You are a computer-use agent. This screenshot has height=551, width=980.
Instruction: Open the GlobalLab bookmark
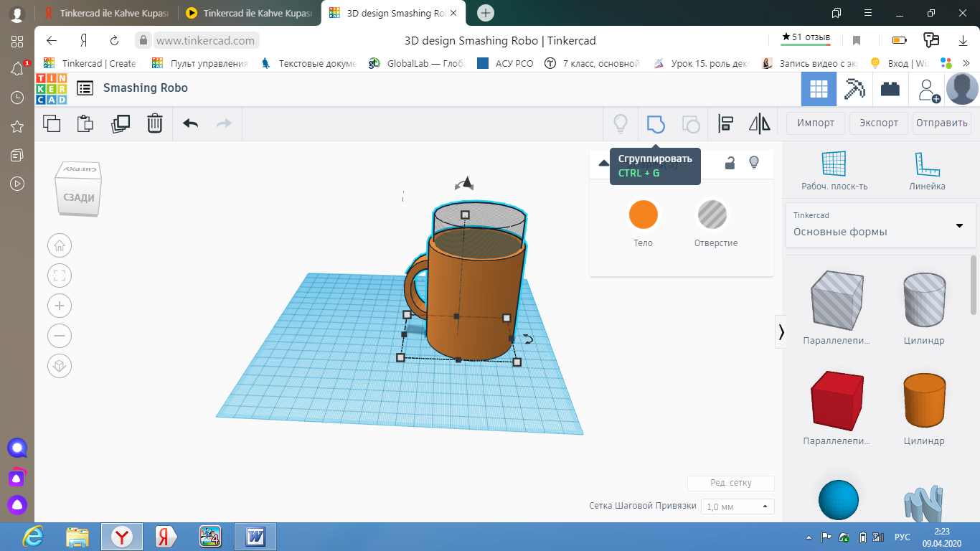(417, 63)
